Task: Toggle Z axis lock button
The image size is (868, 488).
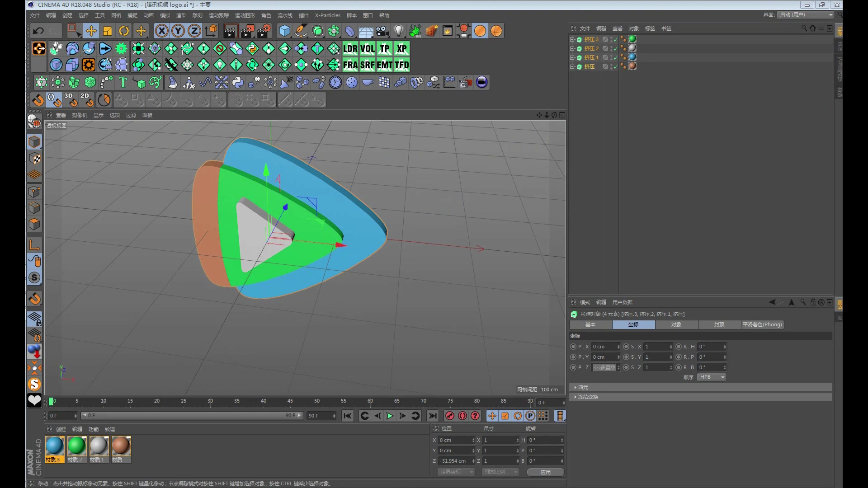Action: click(x=194, y=31)
